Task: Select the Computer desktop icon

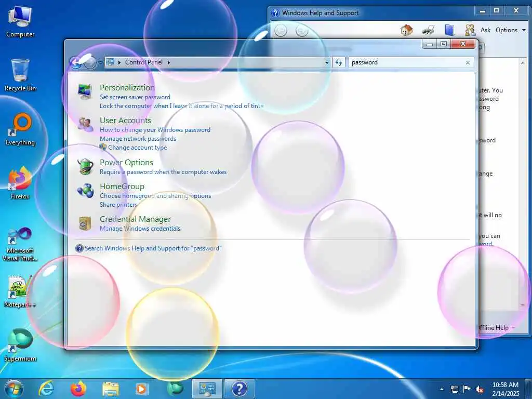Action: [x=20, y=22]
